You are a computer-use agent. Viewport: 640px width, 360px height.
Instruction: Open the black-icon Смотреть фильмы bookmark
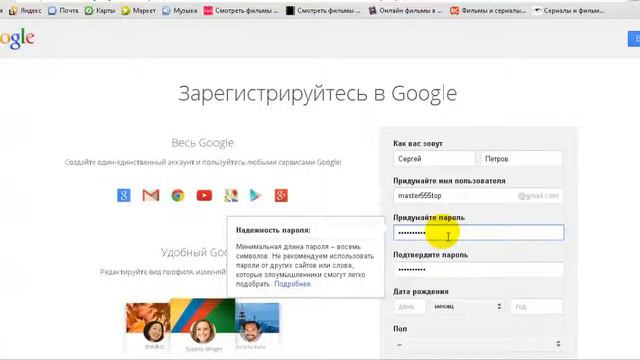coord(323,11)
